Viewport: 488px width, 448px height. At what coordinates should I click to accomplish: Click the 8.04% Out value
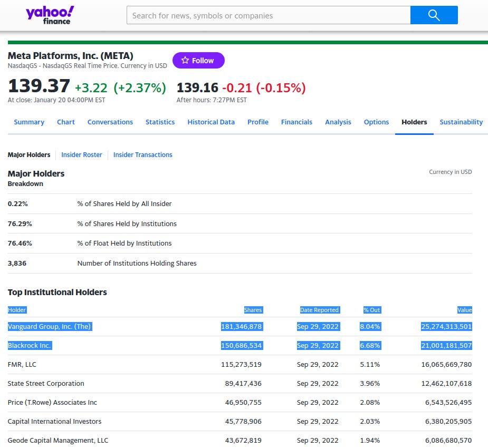tap(370, 326)
